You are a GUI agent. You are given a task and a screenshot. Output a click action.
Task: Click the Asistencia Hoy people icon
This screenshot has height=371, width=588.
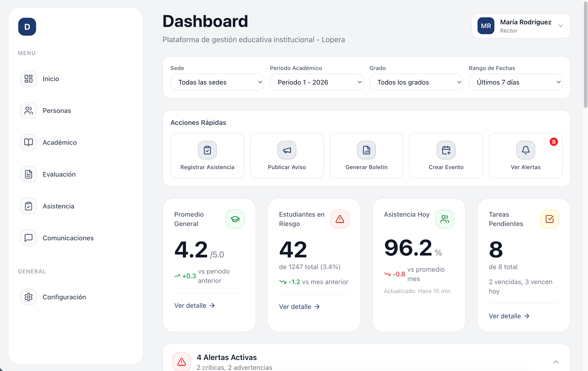[445, 219]
